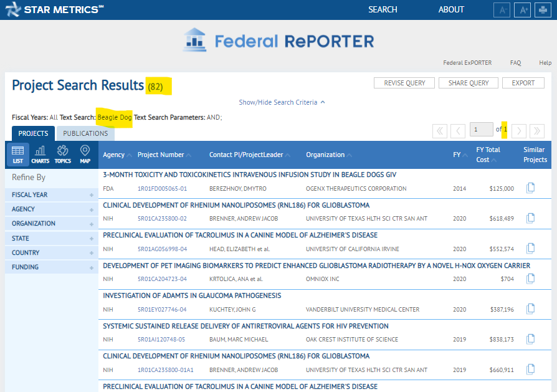Screen dimensions: 557x392
Task: Show similar projects for 1R01FD005065-01
Action: click(x=530, y=188)
